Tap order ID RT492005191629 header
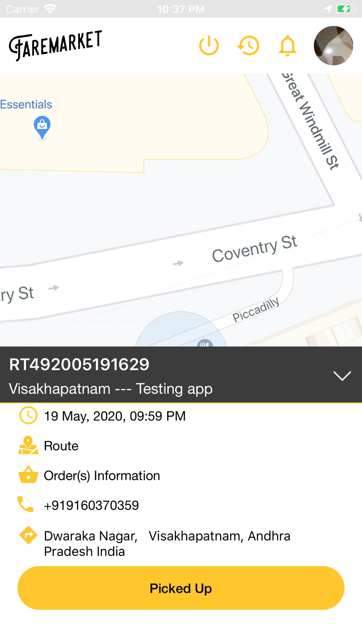Viewport: 362px width, 644px height. pos(79,364)
